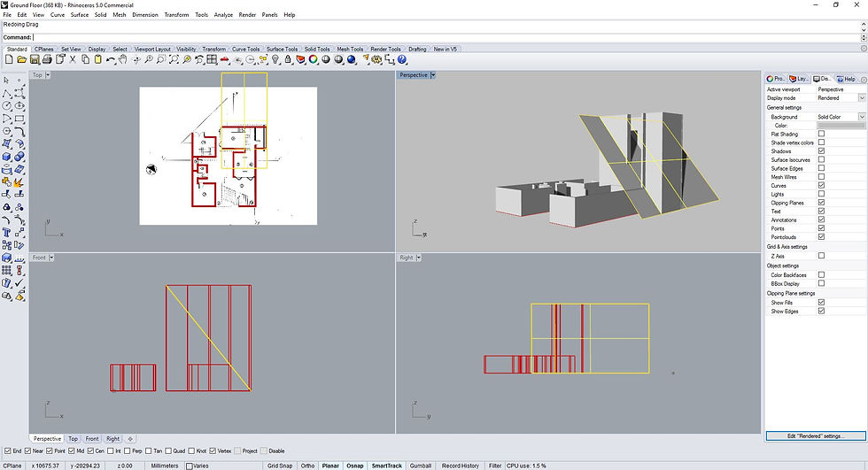
Task: Open the Front viewport title dropdown arrow
Action: coord(51,258)
